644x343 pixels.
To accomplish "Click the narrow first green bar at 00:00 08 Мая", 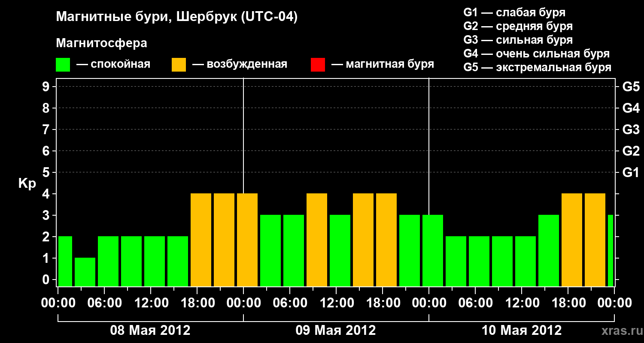I will tap(65, 261).
